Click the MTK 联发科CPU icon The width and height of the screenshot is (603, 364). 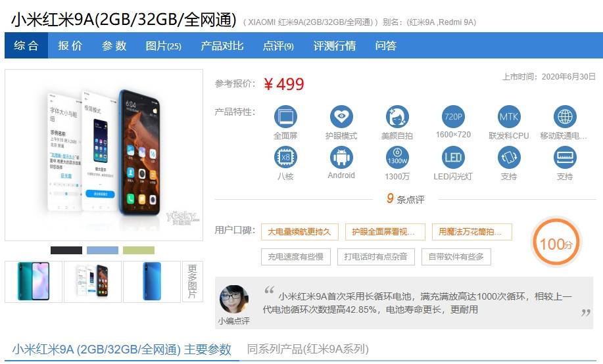click(509, 117)
